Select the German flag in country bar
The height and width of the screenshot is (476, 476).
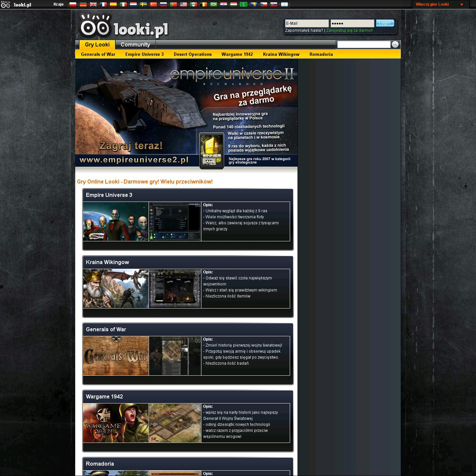pos(83,4)
